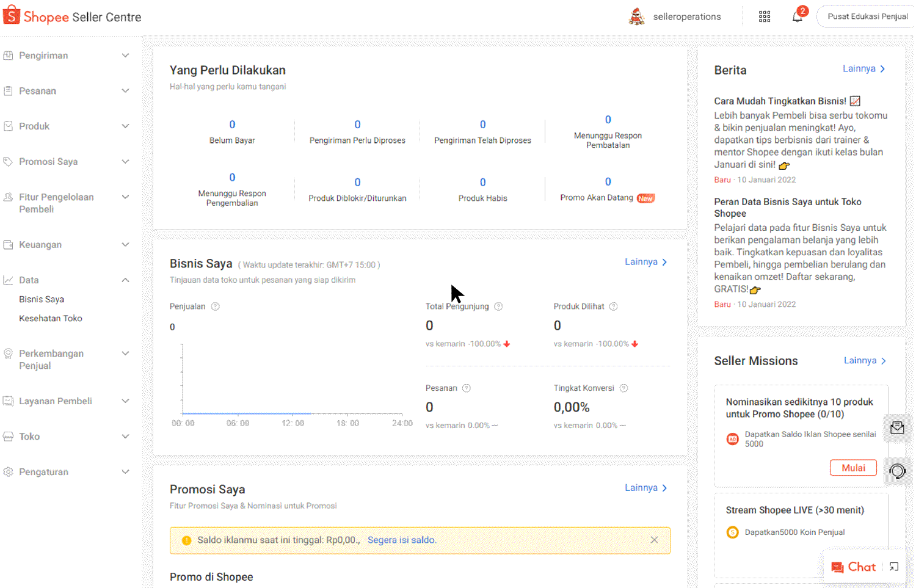Open the headset support floating icon

(897, 471)
